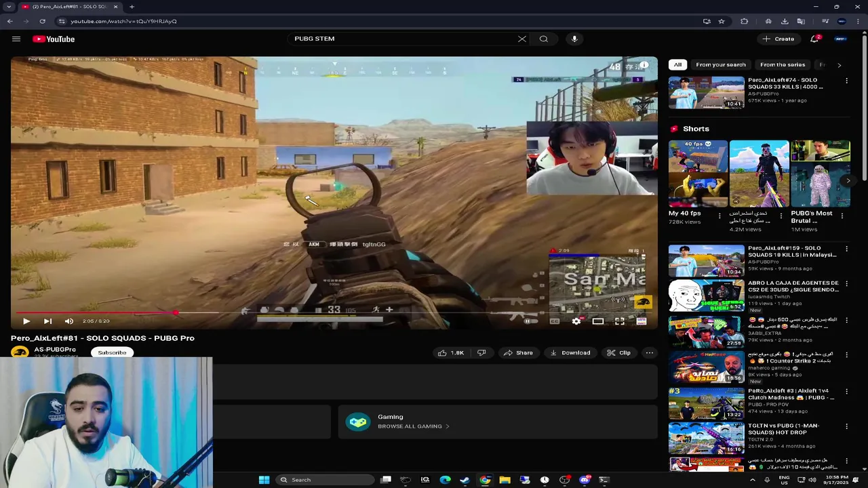Open a new browser tab
The height and width of the screenshot is (488, 868).
[x=132, y=7]
